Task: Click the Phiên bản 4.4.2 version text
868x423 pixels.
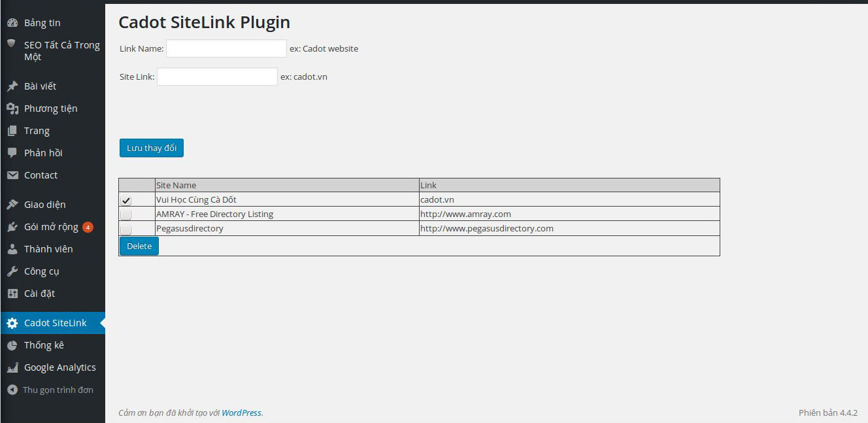Action: 828,413
